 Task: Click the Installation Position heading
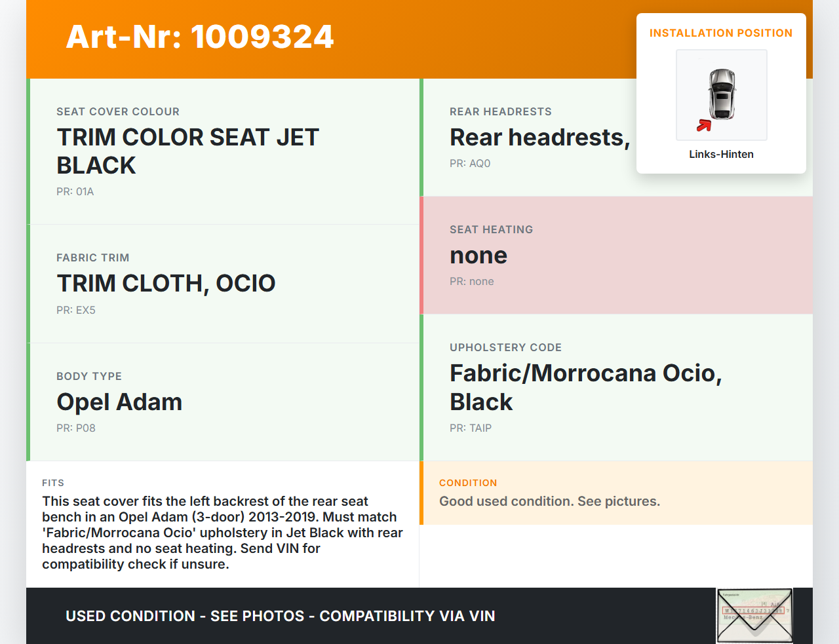[720, 33]
